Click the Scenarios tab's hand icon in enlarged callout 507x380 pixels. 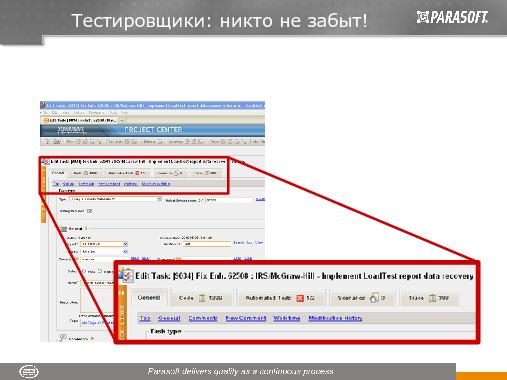click(x=374, y=298)
